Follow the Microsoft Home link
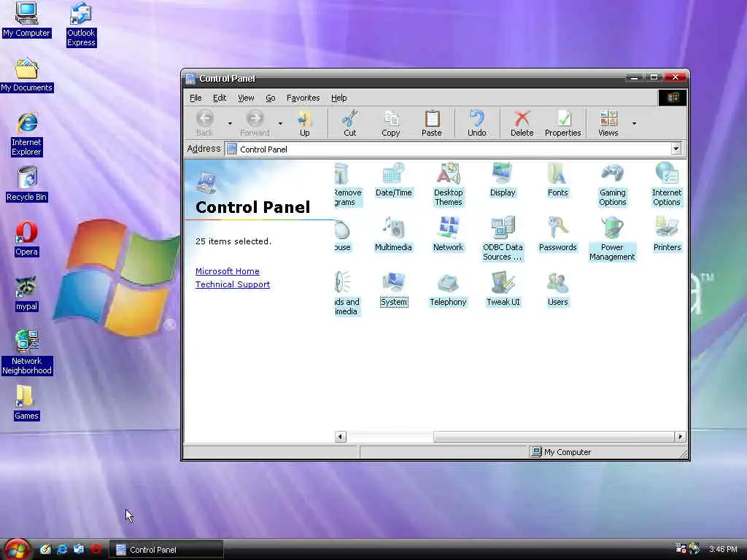The image size is (747, 560). point(228,271)
